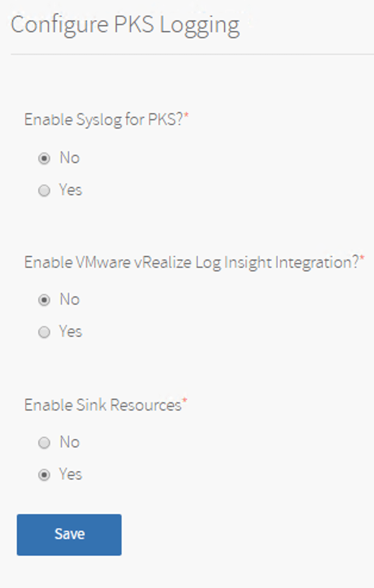The width and height of the screenshot is (374, 588).
Task: Select the No radio button for Syslog
Action: coord(44,159)
